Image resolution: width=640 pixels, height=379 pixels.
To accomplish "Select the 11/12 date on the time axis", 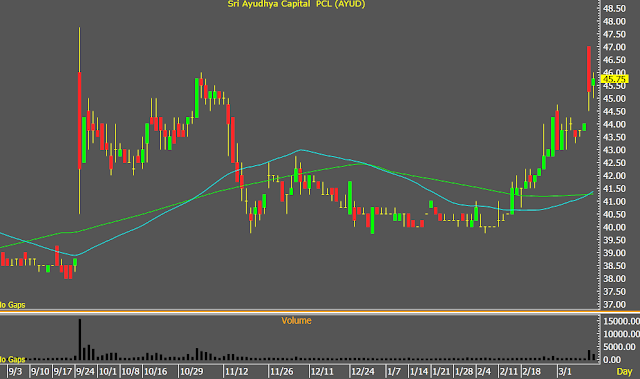I will (237, 372).
